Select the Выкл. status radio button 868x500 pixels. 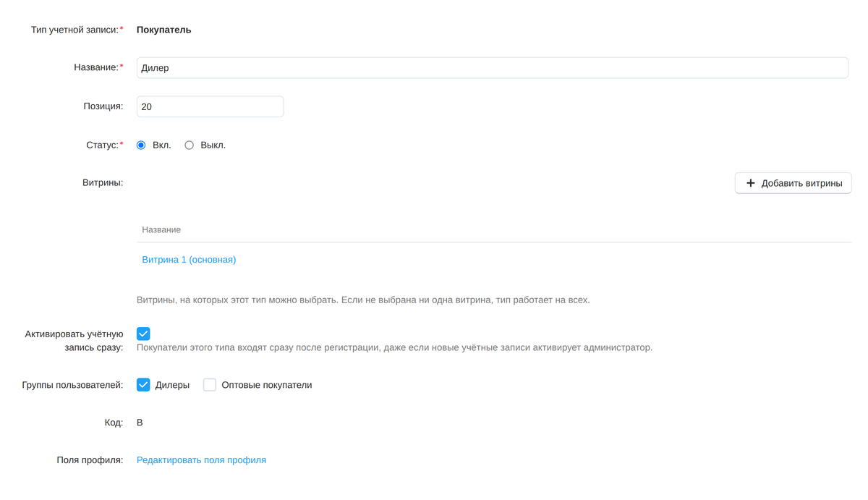point(189,145)
